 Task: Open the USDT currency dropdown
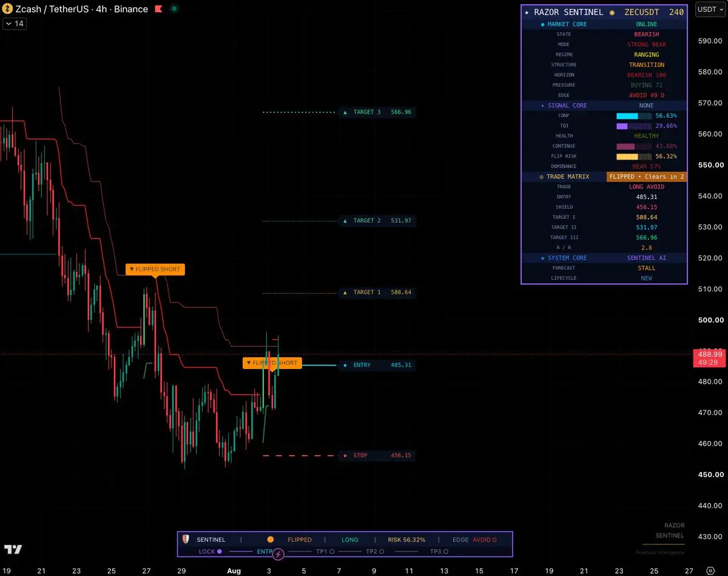point(710,9)
